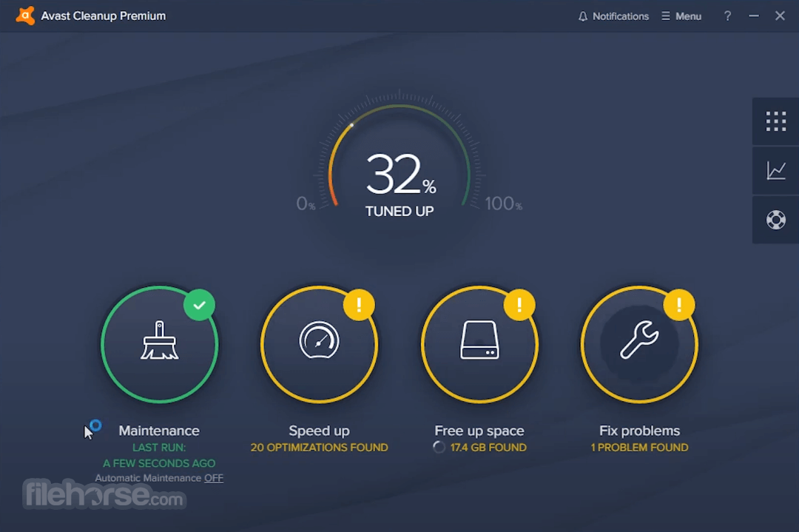Click the Free up space label
This screenshot has width=799, height=532.
coord(479,431)
